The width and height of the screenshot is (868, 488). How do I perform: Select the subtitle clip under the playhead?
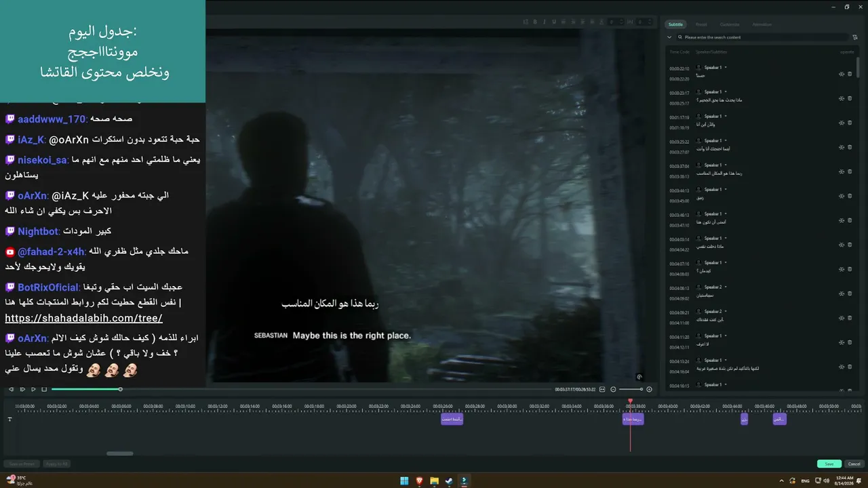(633, 419)
